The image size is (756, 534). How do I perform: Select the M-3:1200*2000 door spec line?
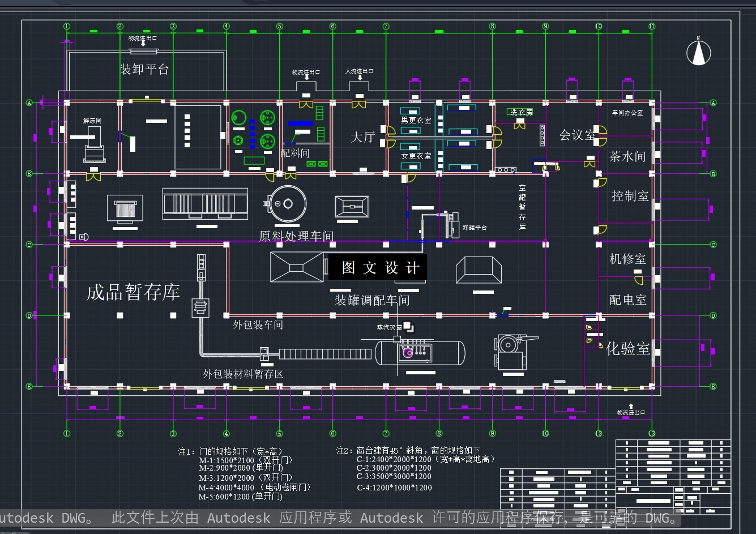246,477
